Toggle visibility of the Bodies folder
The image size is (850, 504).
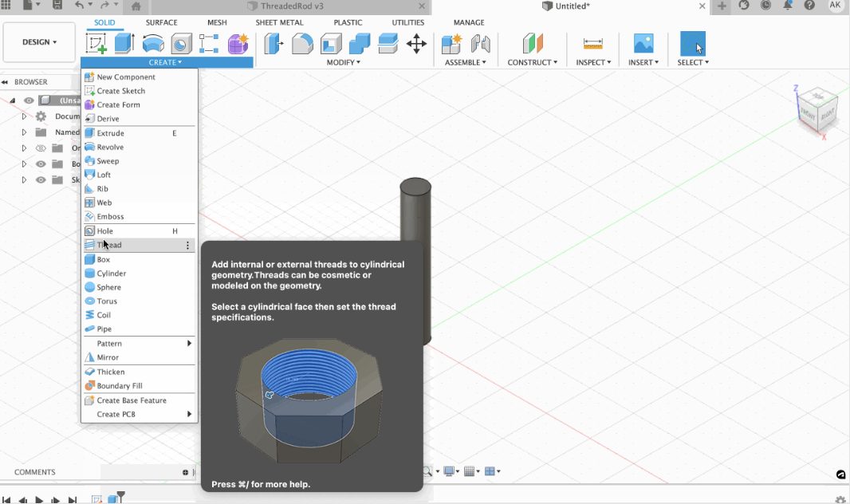point(40,163)
